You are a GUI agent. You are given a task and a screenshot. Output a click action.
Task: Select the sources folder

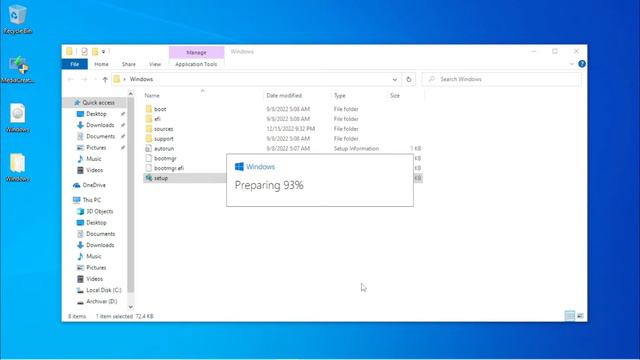[163, 129]
